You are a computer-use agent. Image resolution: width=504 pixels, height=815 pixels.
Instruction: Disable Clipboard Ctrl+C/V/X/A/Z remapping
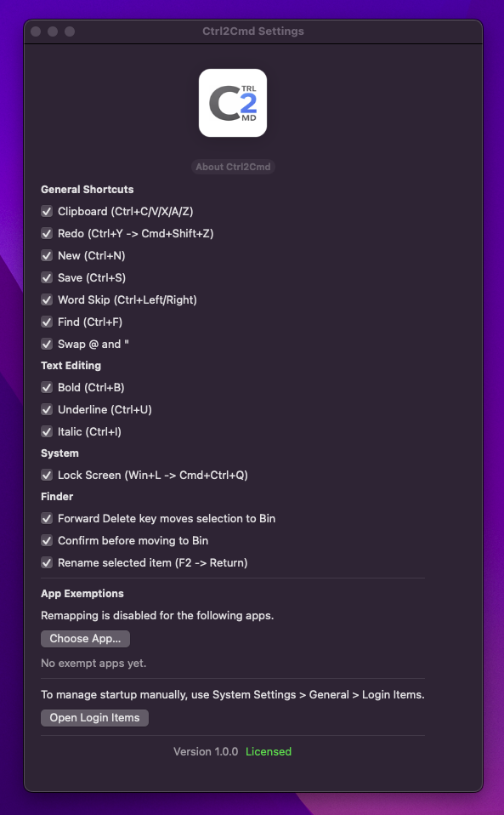(47, 211)
